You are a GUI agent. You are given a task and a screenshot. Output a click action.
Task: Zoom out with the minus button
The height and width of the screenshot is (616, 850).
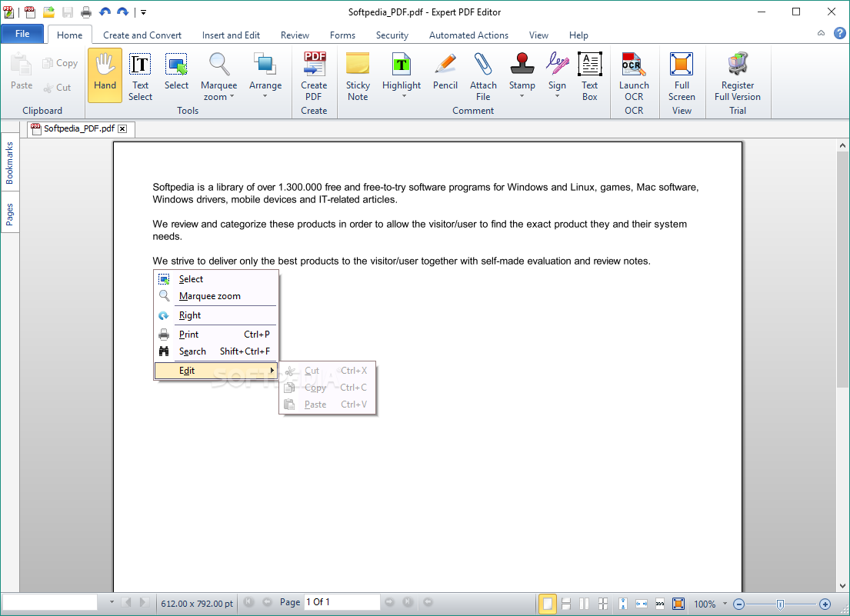pos(739,604)
